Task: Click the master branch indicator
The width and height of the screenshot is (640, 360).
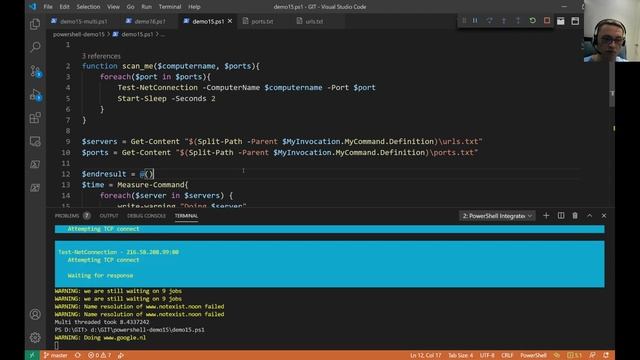Action: click(56, 355)
